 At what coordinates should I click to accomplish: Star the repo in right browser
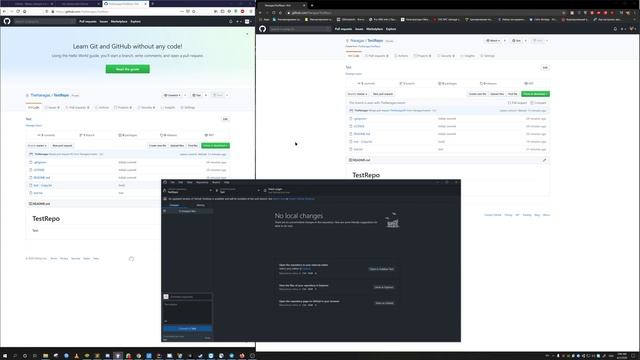(517, 40)
